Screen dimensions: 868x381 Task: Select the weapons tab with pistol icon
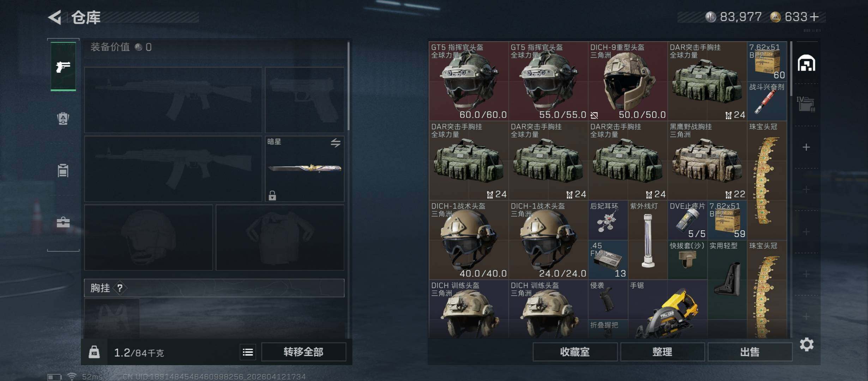(x=63, y=66)
